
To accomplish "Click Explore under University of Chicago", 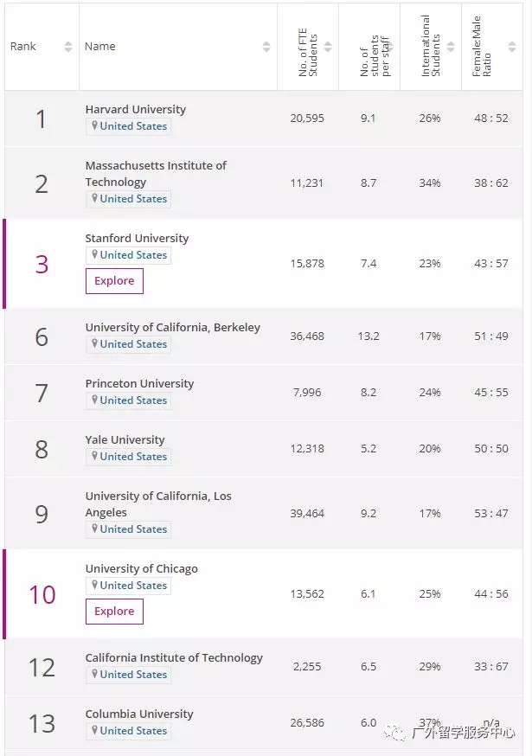I will coord(114,612).
